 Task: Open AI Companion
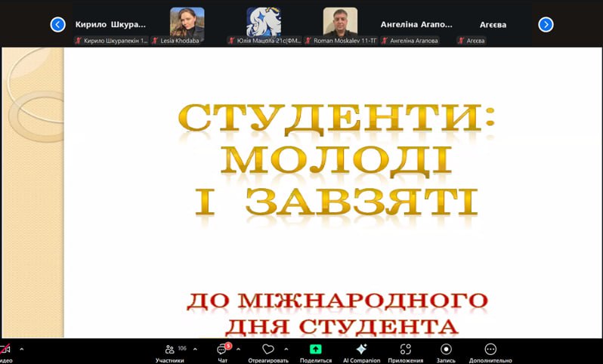pyautogui.click(x=361, y=353)
